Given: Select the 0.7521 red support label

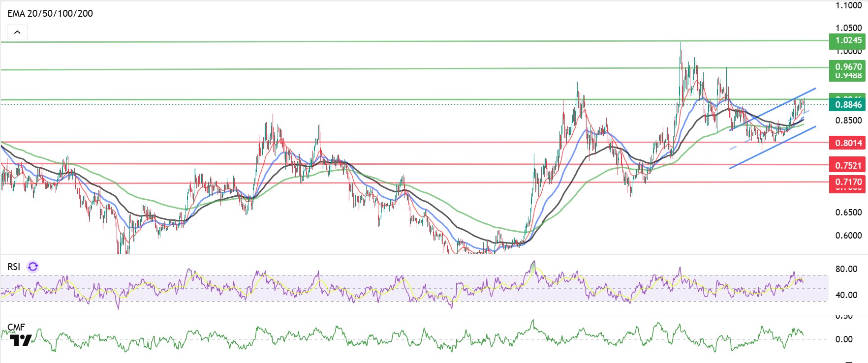Looking at the screenshot, I should (x=847, y=165).
